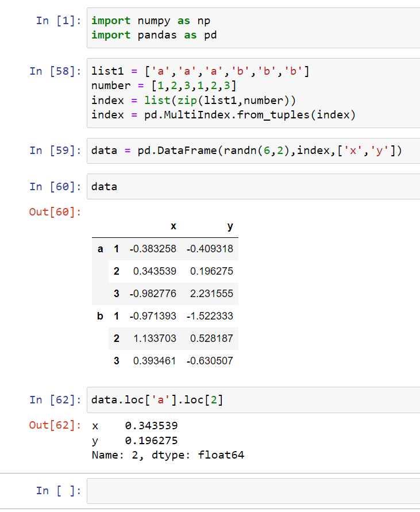
Task: Click the empty In [ ]: prompt
Action: (59, 491)
